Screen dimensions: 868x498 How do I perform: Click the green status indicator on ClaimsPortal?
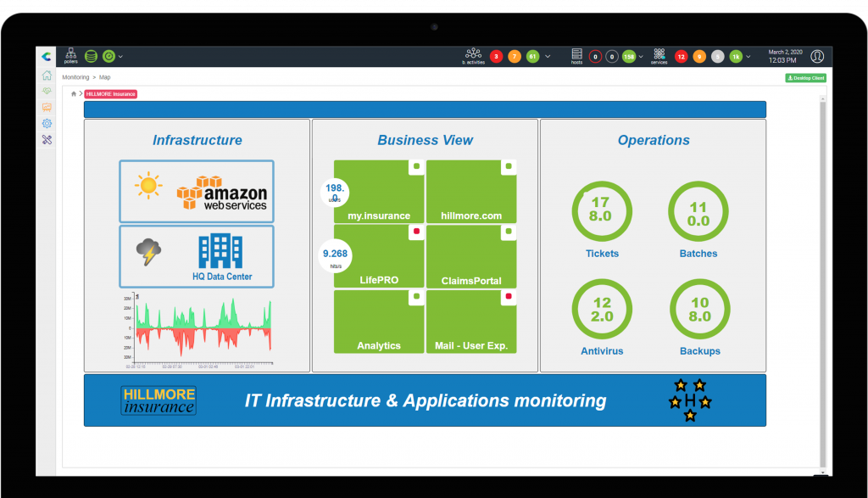[x=509, y=232]
